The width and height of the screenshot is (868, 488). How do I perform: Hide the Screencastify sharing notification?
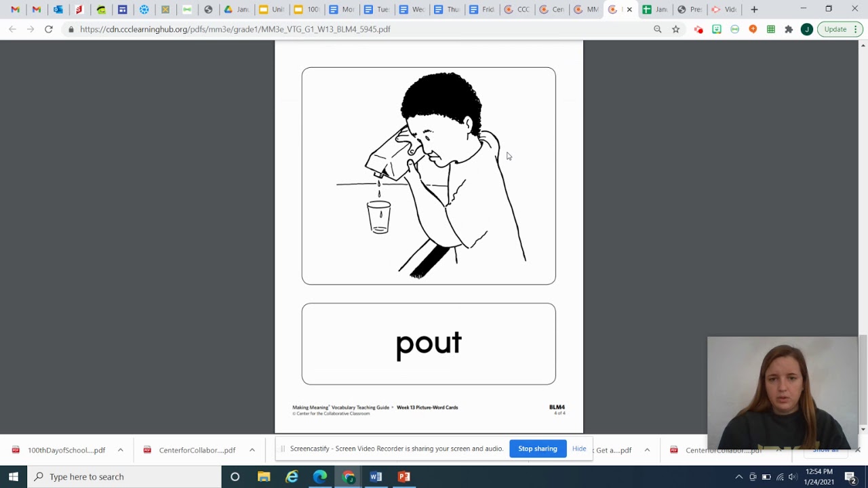coord(579,449)
